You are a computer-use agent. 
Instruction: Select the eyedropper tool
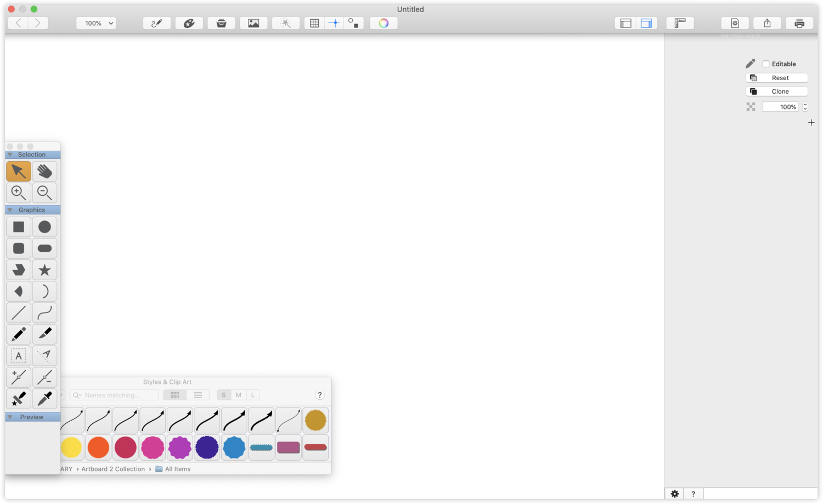pyautogui.click(x=44, y=399)
